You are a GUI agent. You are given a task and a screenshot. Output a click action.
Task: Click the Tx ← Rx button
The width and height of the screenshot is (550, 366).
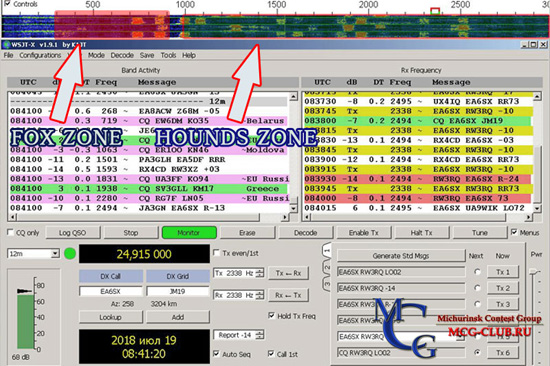click(288, 273)
